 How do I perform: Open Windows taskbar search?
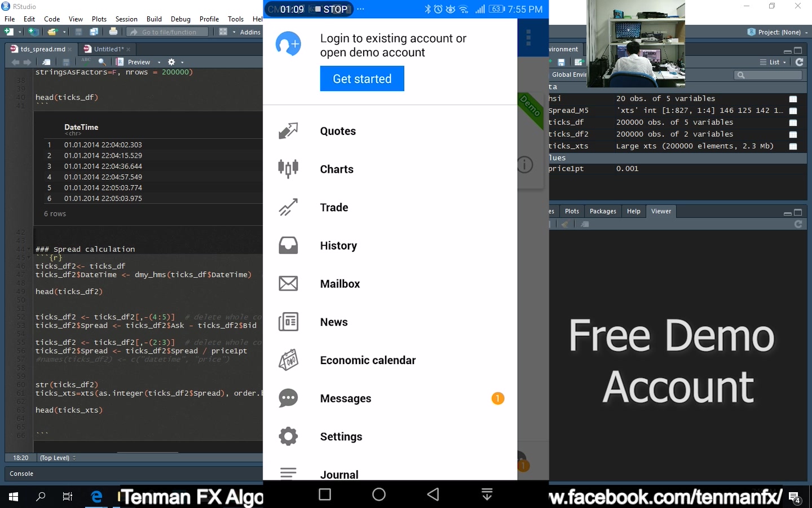click(41, 497)
